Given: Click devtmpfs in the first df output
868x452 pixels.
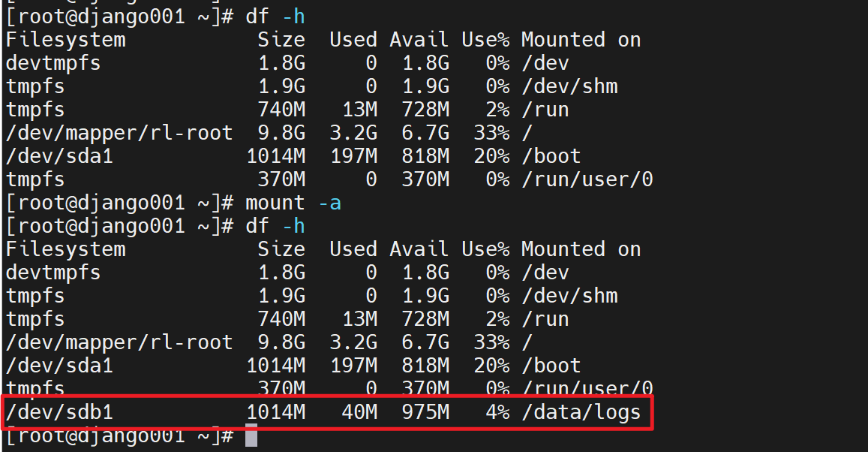Looking at the screenshot, I should 53,63.
